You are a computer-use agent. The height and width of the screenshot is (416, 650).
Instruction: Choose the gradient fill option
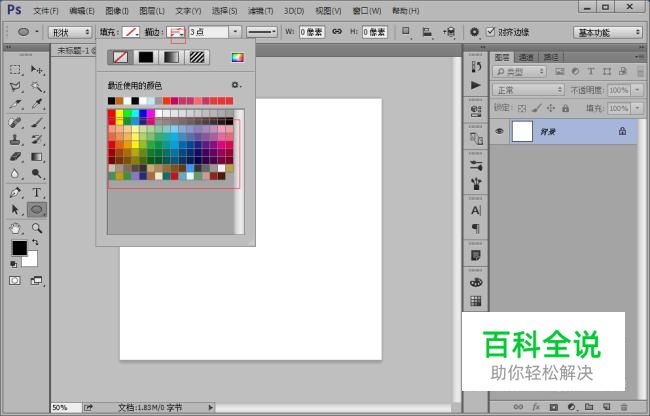click(171, 57)
